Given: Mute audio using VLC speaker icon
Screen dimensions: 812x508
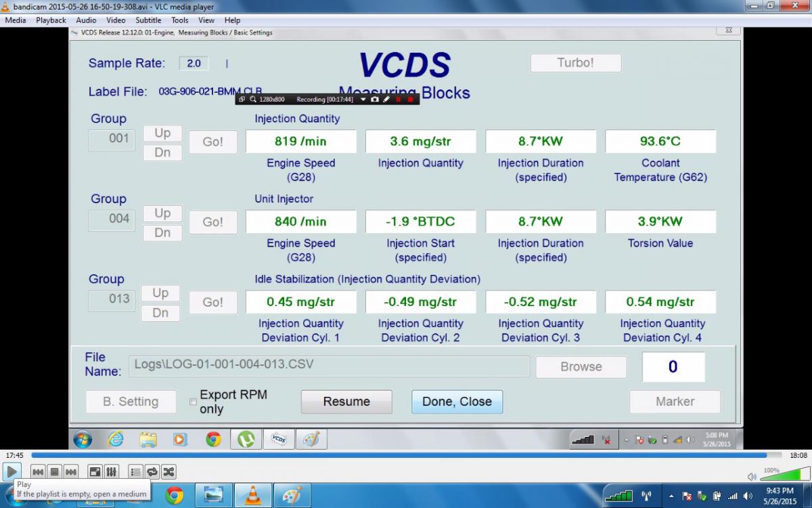Looking at the screenshot, I should click(752, 476).
